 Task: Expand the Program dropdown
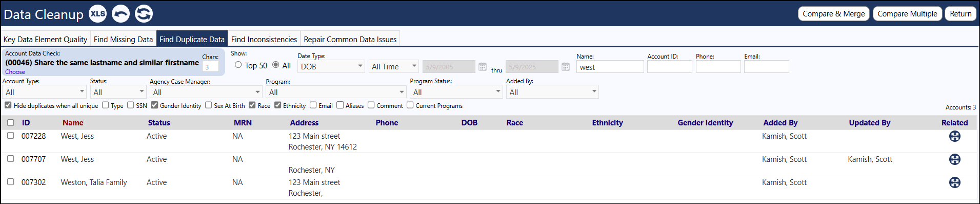[x=336, y=92]
